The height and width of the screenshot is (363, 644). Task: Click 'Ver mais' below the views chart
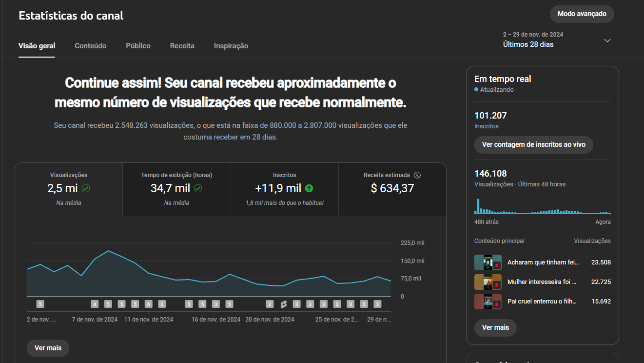(48, 348)
